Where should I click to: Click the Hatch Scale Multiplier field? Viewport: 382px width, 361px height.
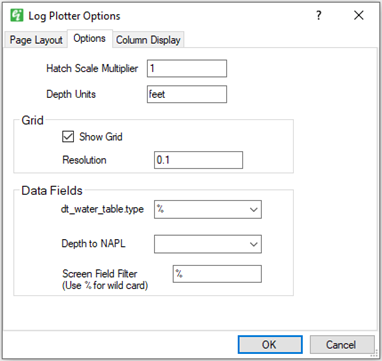coord(187,68)
